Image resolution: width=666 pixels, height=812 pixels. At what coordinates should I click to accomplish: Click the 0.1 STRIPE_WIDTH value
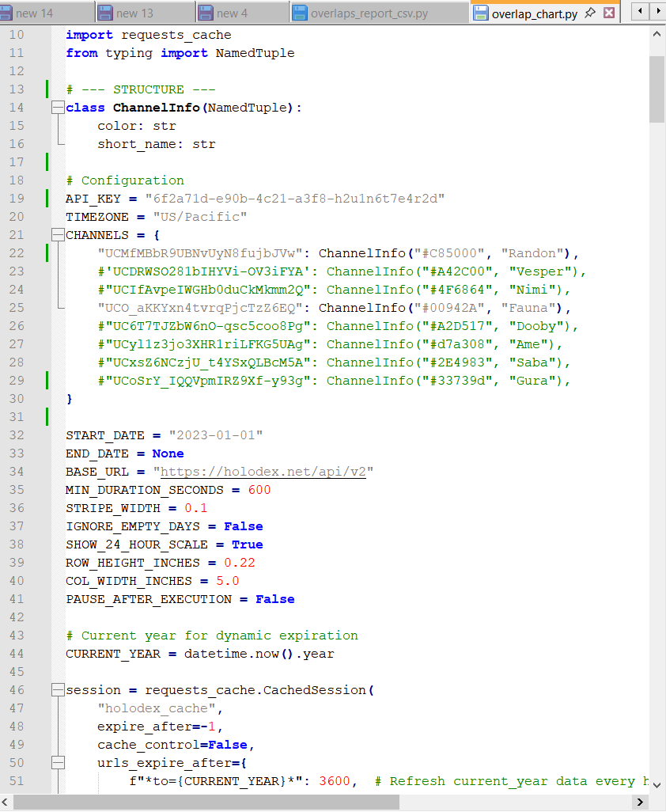[x=196, y=508]
